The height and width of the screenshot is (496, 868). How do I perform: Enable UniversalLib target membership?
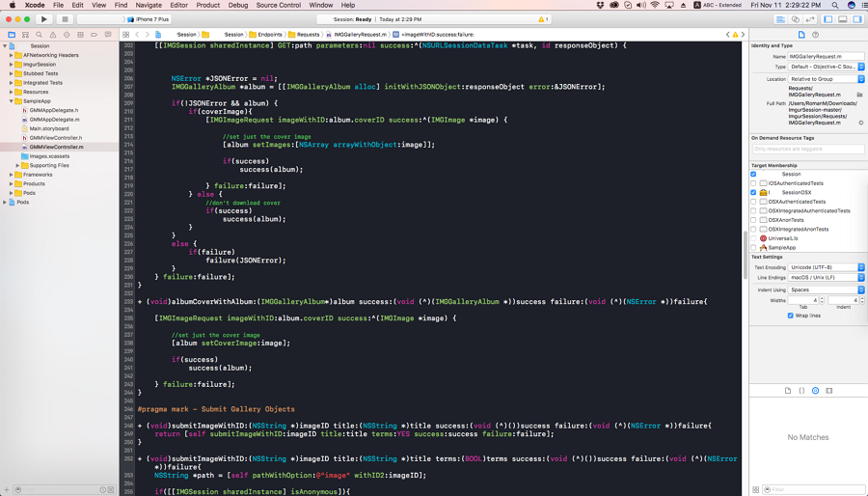(x=753, y=238)
